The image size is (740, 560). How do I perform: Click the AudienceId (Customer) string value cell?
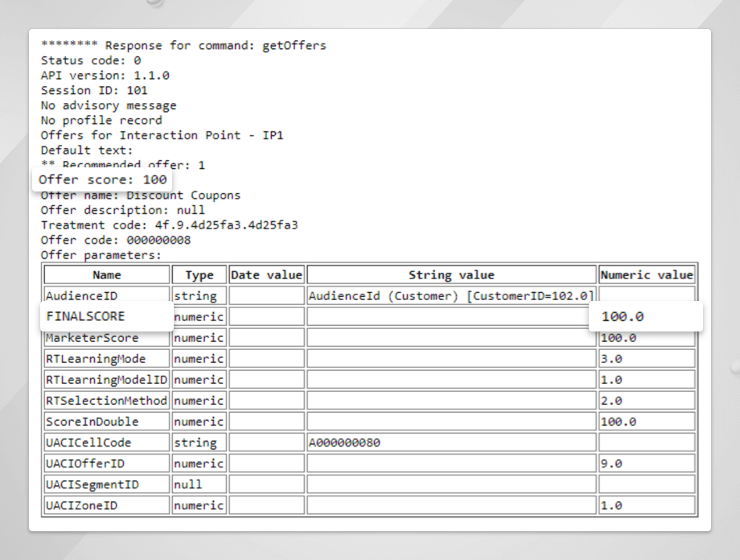(450, 296)
